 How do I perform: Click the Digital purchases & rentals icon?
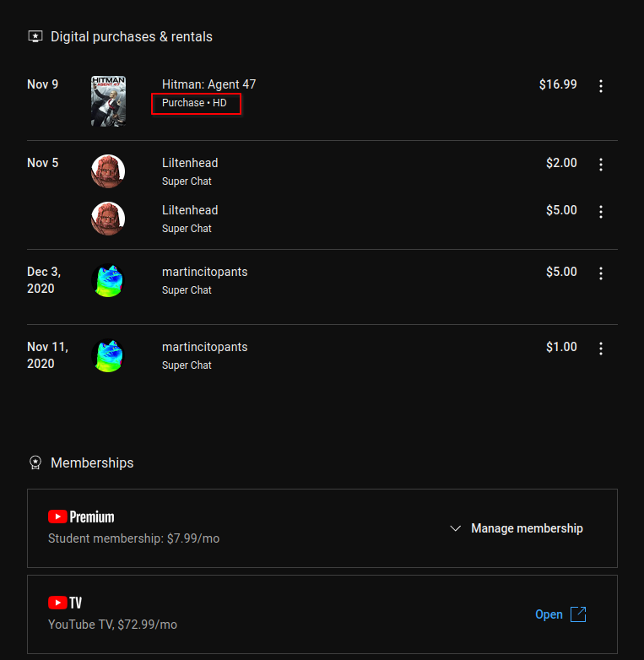[35, 36]
